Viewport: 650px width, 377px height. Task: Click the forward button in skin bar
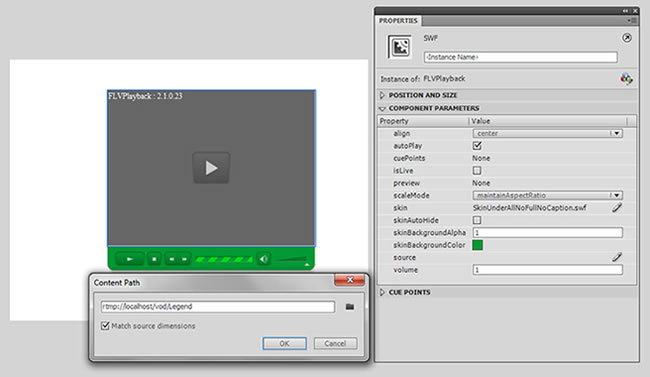(184, 259)
